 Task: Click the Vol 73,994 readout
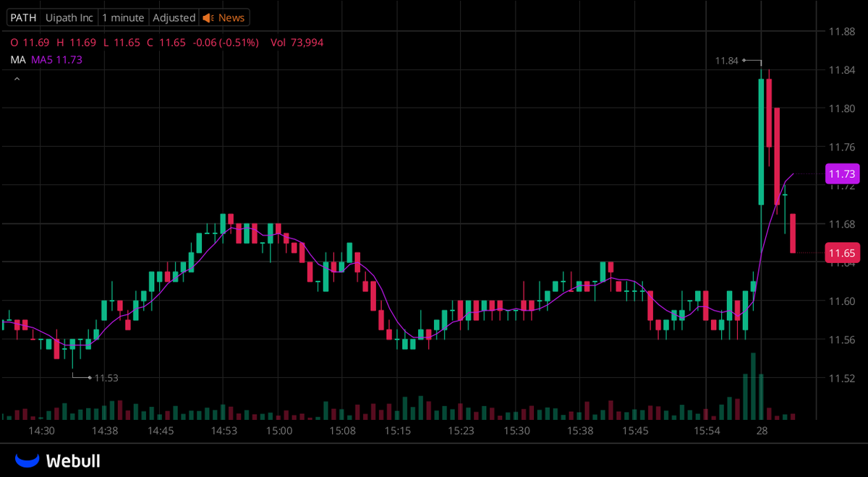(x=297, y=43)
